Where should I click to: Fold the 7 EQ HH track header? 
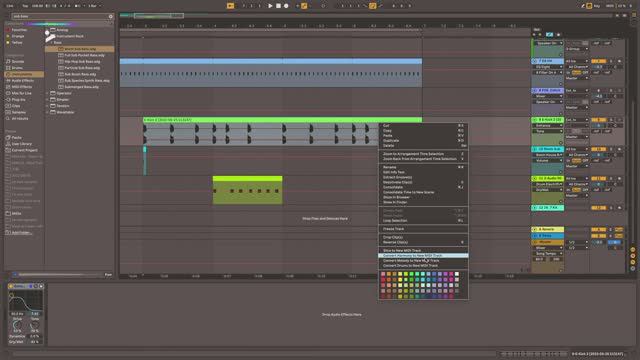[535, 61]
